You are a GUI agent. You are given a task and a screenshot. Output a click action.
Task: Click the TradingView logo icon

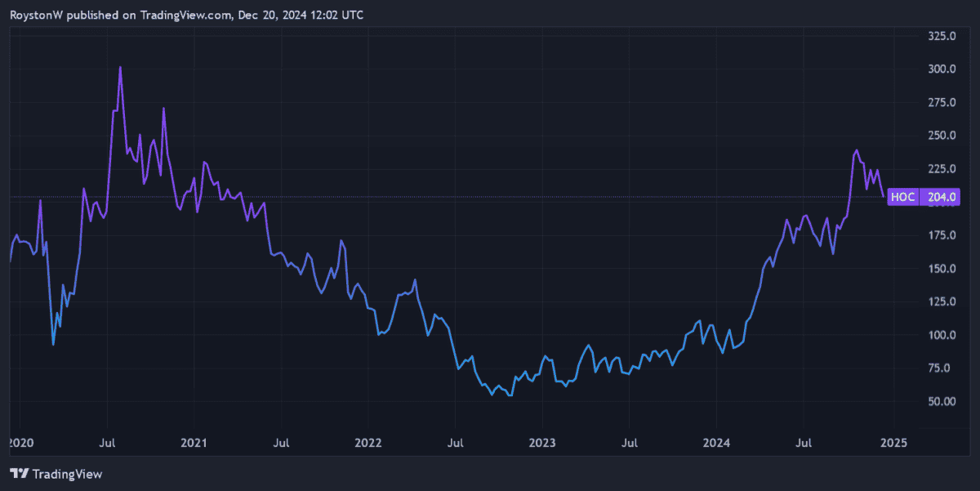click(x=20, y=474)
